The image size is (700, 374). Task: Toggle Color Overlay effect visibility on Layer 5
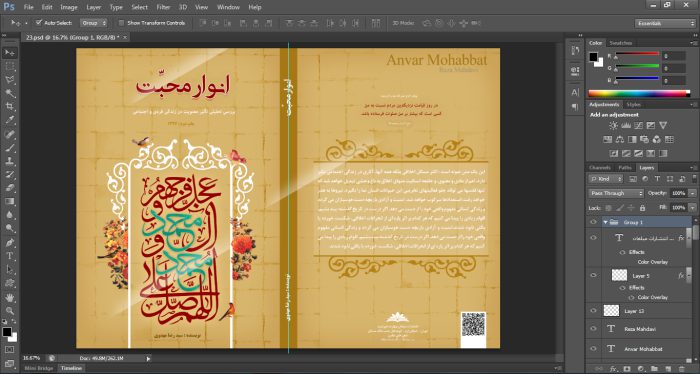(x=631, y=297)
